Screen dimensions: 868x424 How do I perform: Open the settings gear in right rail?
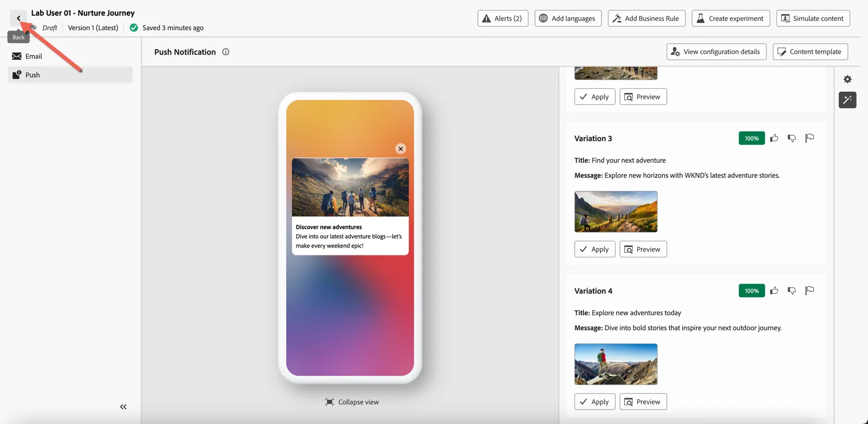point(847,79)
